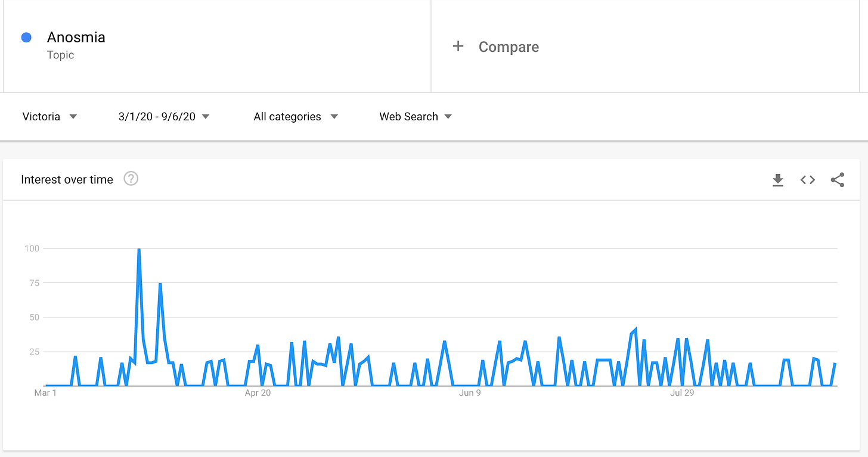Click the Apr 20 axis label
Screen dimensions: 868x457
coord(258,393)
